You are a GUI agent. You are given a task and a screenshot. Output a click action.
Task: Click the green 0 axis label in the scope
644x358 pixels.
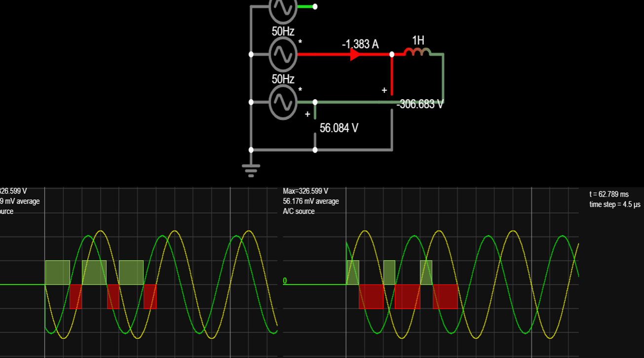coord(285,281)
